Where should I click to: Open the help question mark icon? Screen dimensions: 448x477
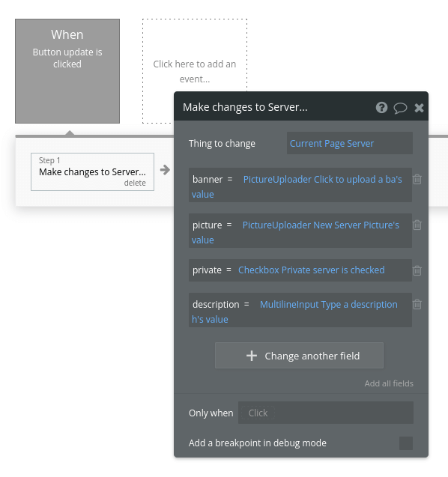click(x=381, y=107)
